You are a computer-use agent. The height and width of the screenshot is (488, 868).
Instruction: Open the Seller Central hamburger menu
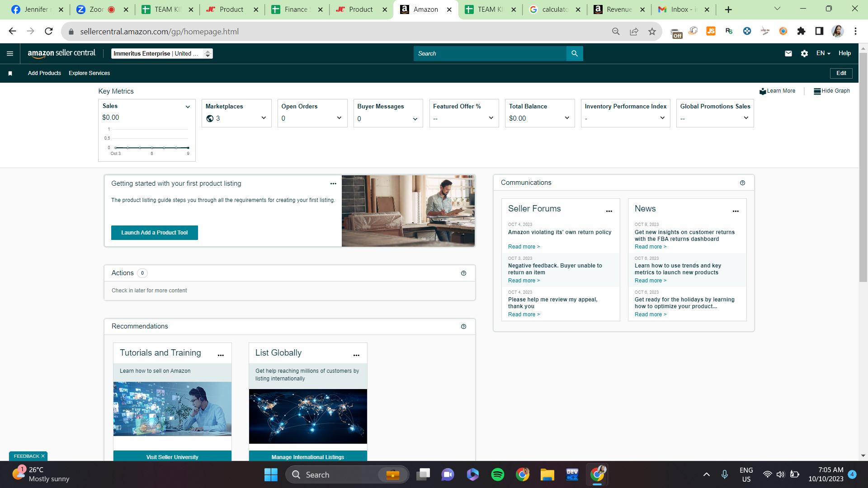tap(10, 53)
